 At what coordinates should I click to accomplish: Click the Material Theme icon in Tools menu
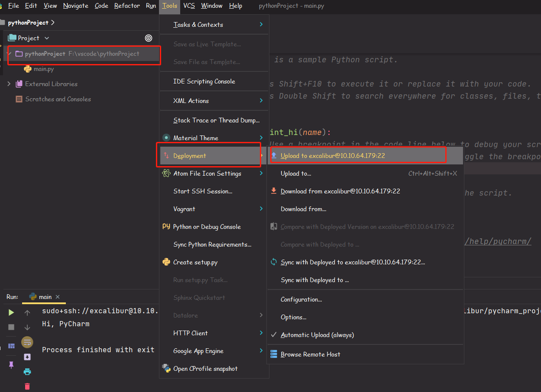coord(166,138)
